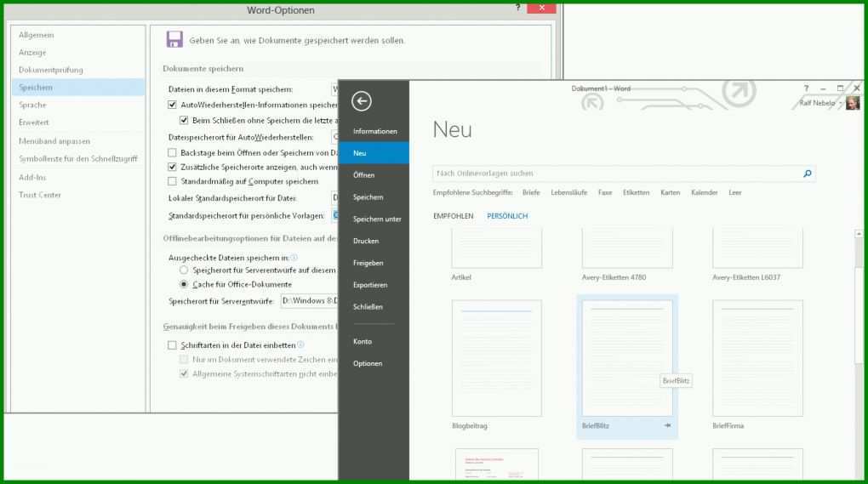This screenshot has height=484, width=868.
Task: Click the info icon next to Schriftarten einbetten
Action: coord(300,344)
